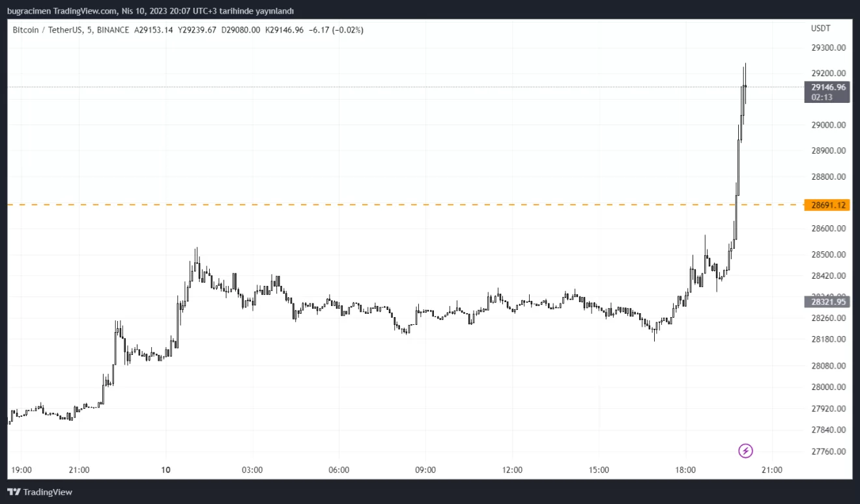Click the bugracimen publisher header text
Image resolution: width=860 pixels, height=504 pixels.
coord(150,10)
